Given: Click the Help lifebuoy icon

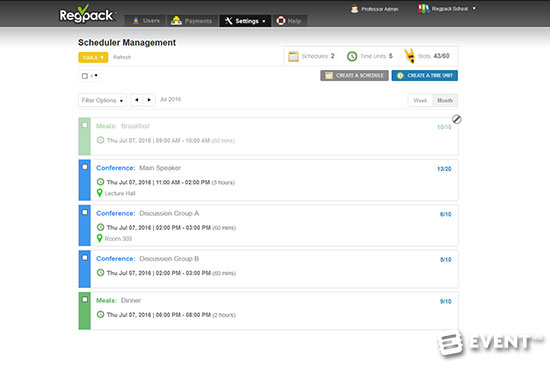Looking at the screenshot, I should click(x=281, y=21).
